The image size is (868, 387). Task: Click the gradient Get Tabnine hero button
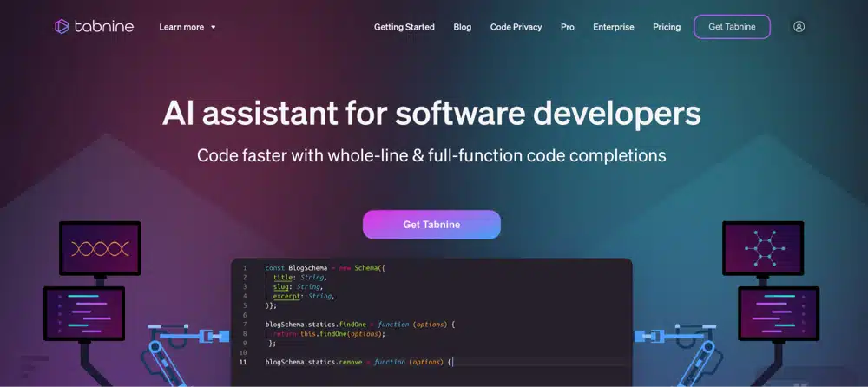(x=431, y=225)
